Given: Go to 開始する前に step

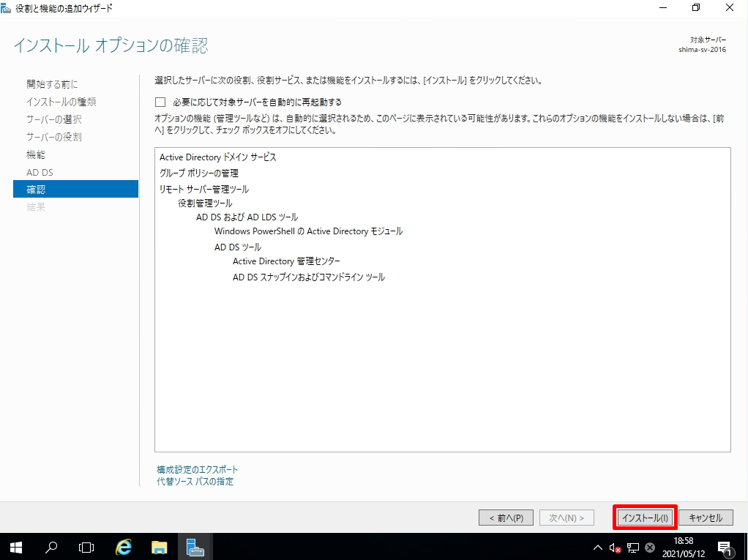Looking at the screenshot, I should point(52,84).
